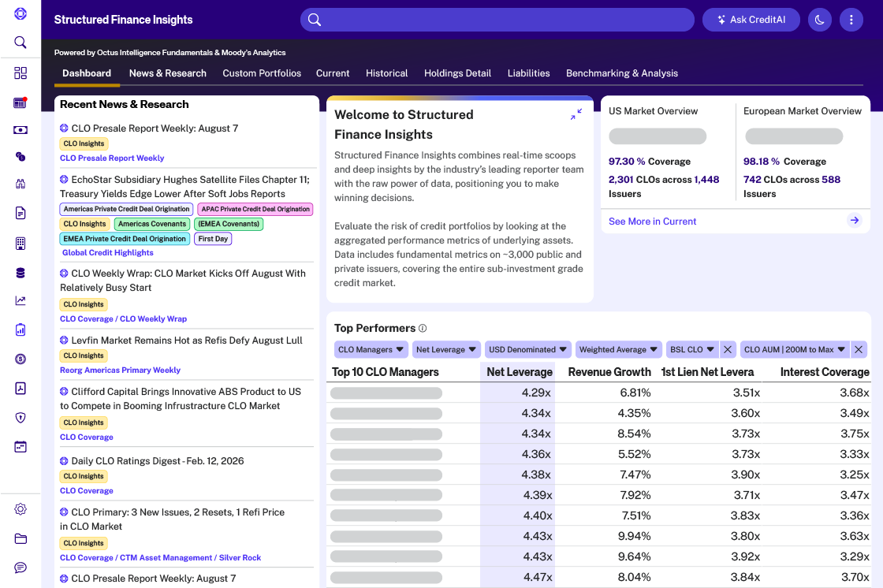Select the database stack icon in sidebar
Screen dimensions: 883x588
tap(20, 274)
